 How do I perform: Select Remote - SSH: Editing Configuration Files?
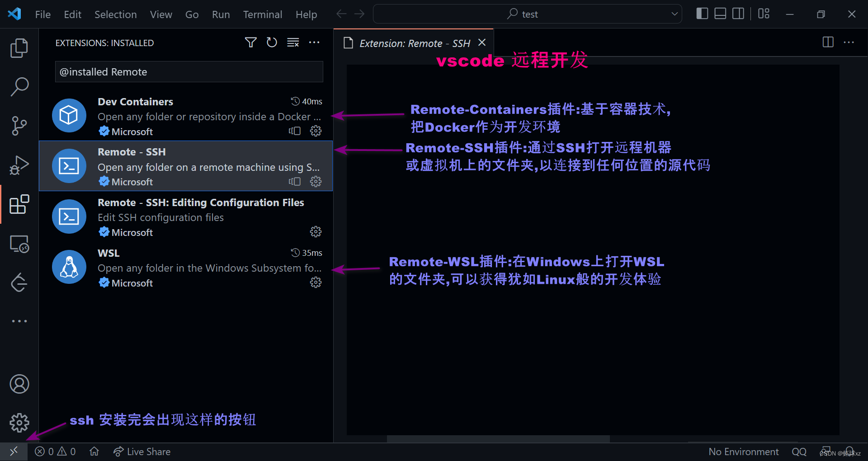186,216
